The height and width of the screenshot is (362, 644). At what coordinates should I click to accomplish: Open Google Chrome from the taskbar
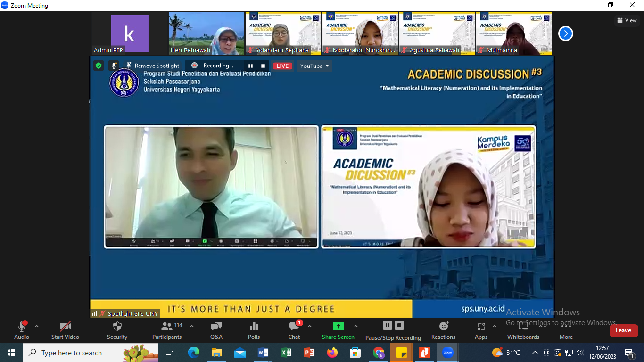[379, 353]
